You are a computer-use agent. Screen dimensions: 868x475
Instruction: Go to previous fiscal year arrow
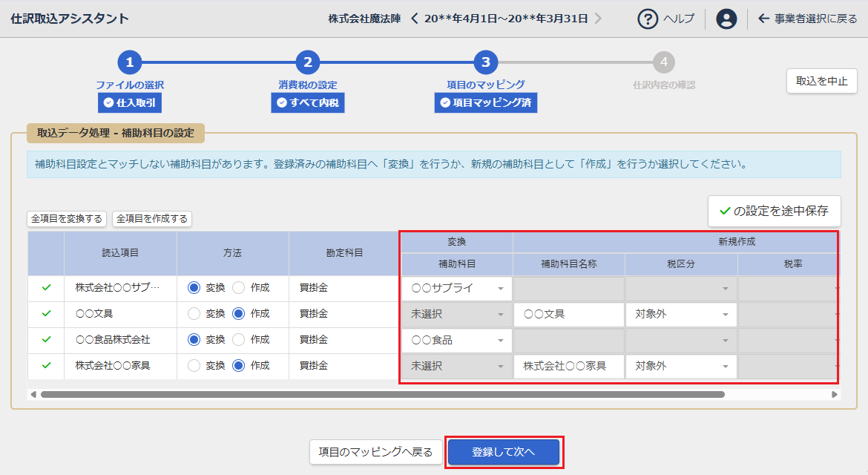[415, 19]
